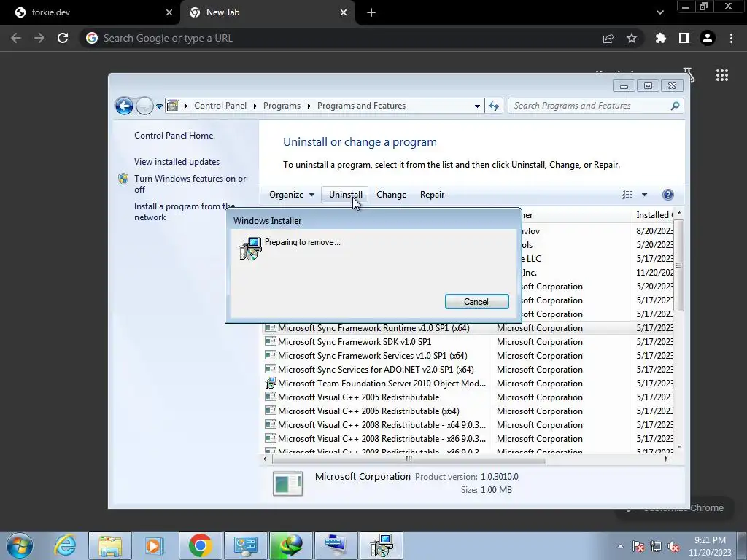Cancel the Windows Installer removal
Screen dimensions: 747x560
tap(476, 301)
